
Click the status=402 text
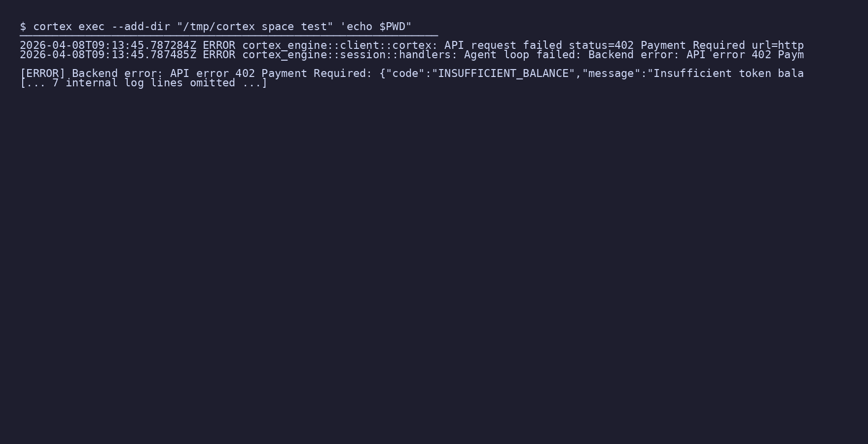pos(601,45)
